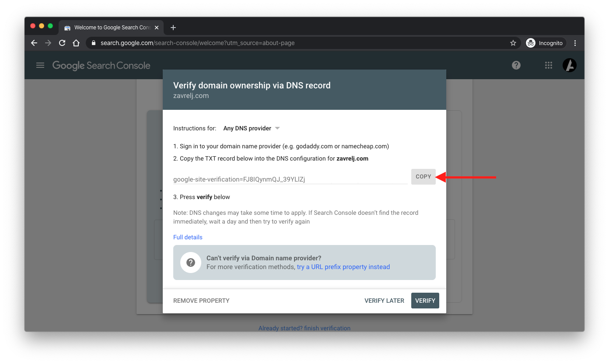The image size is (609, 364).
Task: Open the Google account avatar
Action: (x=569, y=65)
